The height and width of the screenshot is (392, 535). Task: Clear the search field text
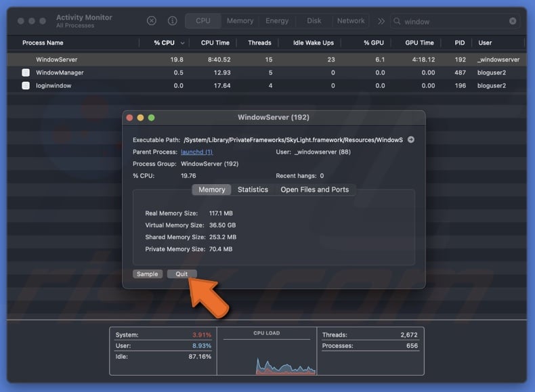(x=513, y=21)
